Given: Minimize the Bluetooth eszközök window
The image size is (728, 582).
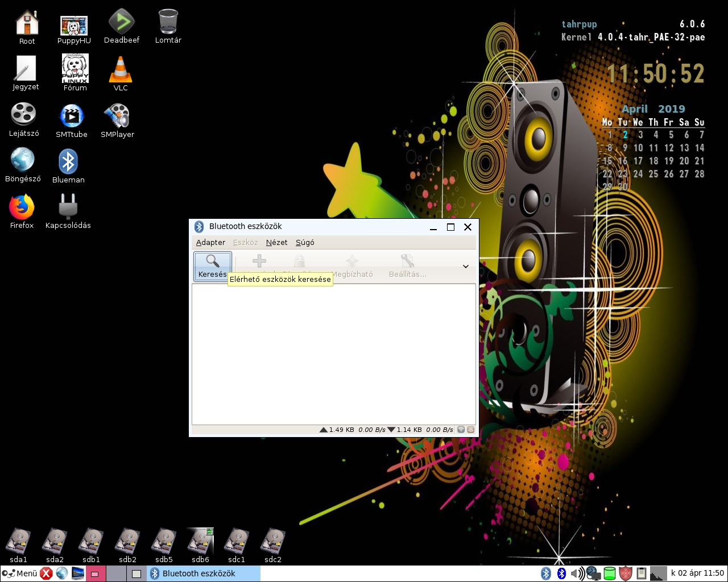Looking at the screenshot, I should [x=433, y=227].
